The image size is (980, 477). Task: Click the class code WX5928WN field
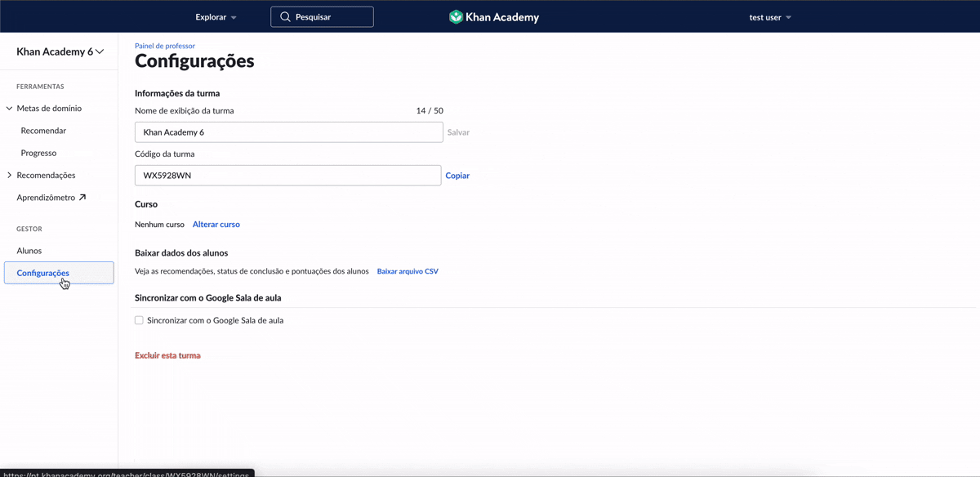pos(287,176)
